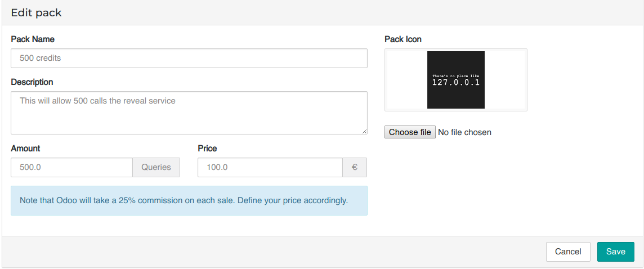
Task: Click the Queries unit addon
Action: pos(156,167)
